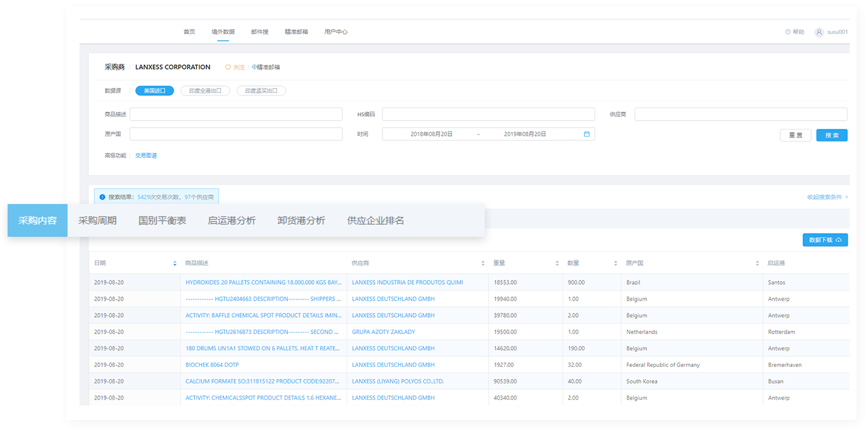Open the BIOCHEK 8064 DOTP description link

click(x=212, y=364)
